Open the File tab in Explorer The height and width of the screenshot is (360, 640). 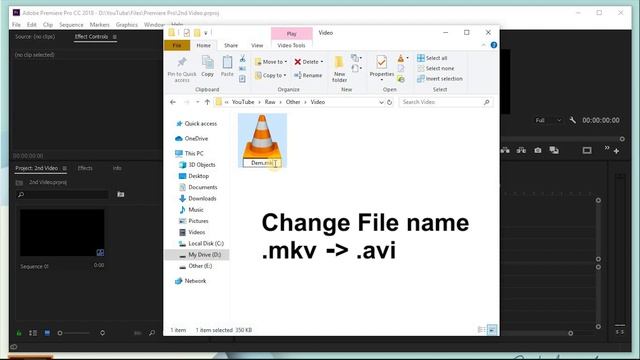(177, 45)
